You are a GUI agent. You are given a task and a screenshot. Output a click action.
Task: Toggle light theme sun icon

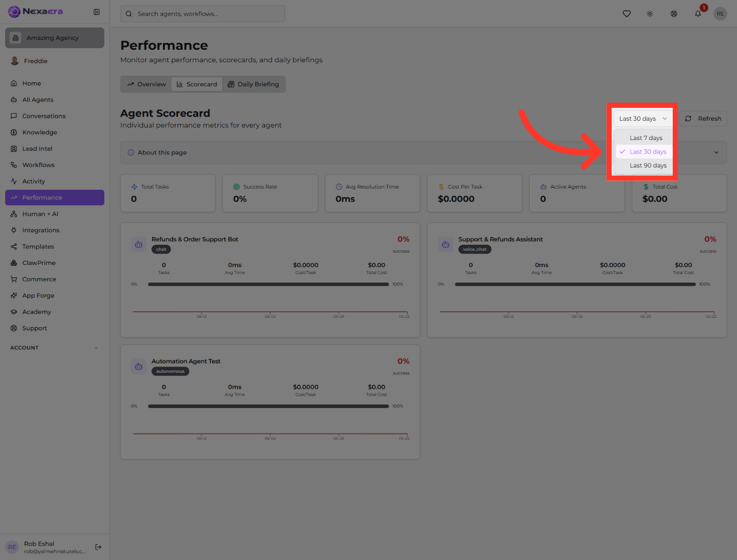(x=650, y=14)
